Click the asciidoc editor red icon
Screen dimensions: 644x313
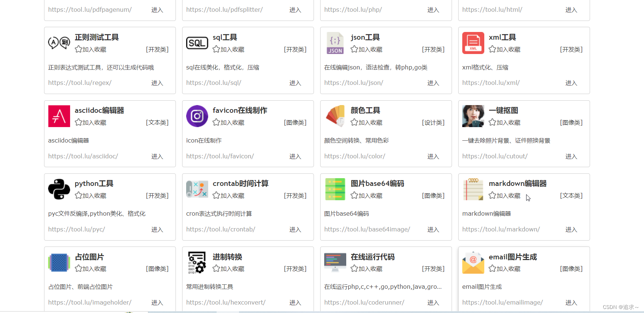coord(59,116)
